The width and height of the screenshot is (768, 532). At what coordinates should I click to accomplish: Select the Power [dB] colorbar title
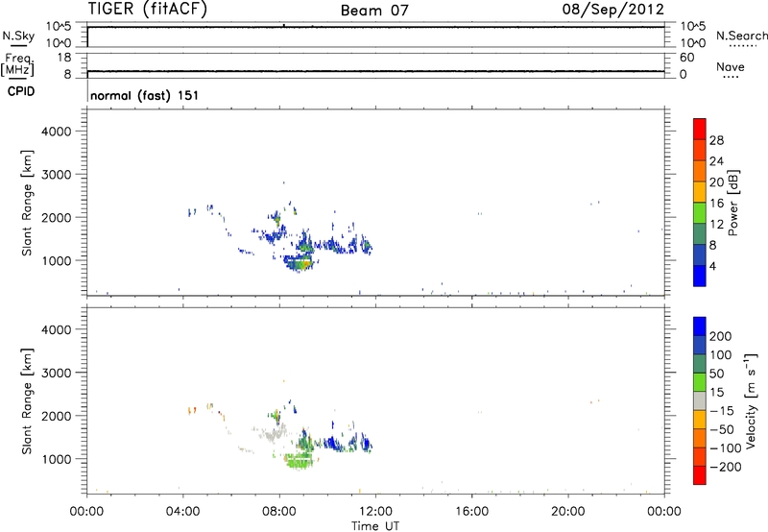733,203
